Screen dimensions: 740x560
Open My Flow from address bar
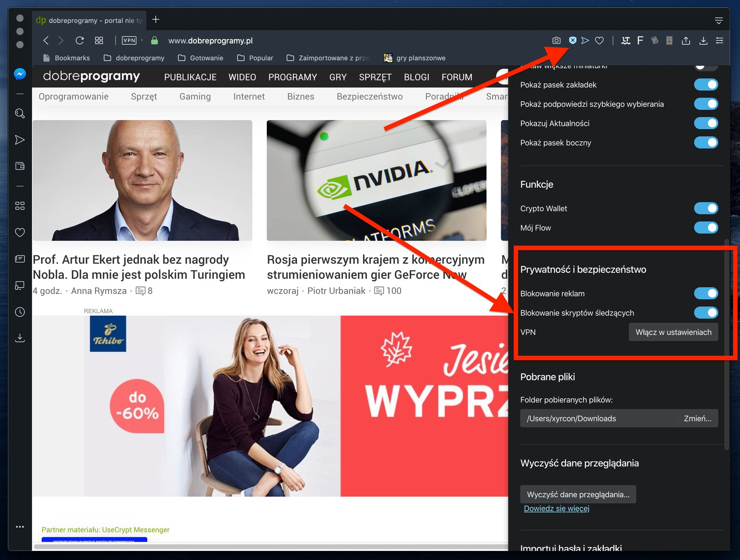585,40
